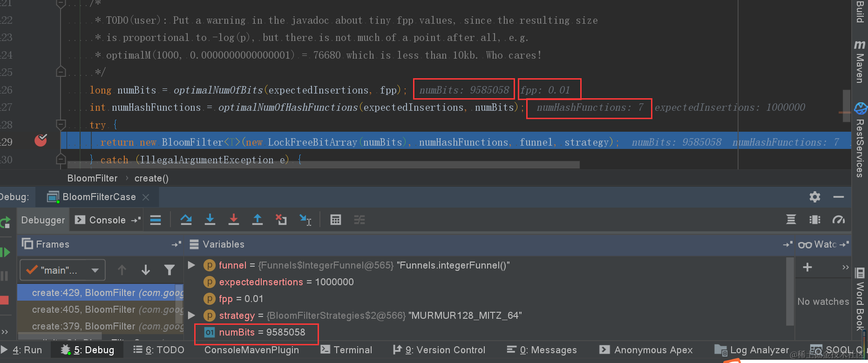
Task: Click the Variables panel vertical scrollbar
Action: (x=790, y=291)
